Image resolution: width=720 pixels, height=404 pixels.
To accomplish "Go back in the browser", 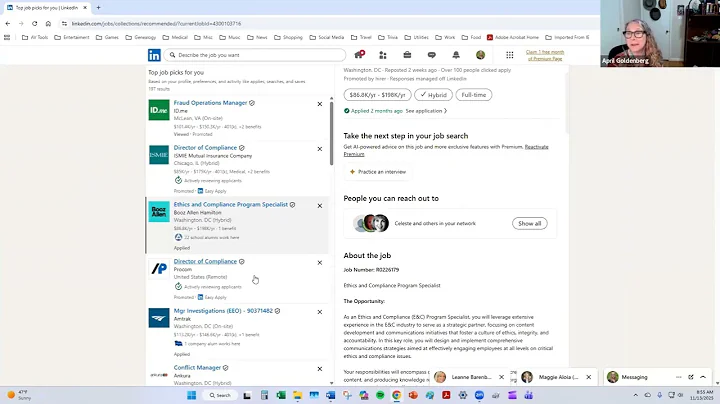I will tap(8, 23).
